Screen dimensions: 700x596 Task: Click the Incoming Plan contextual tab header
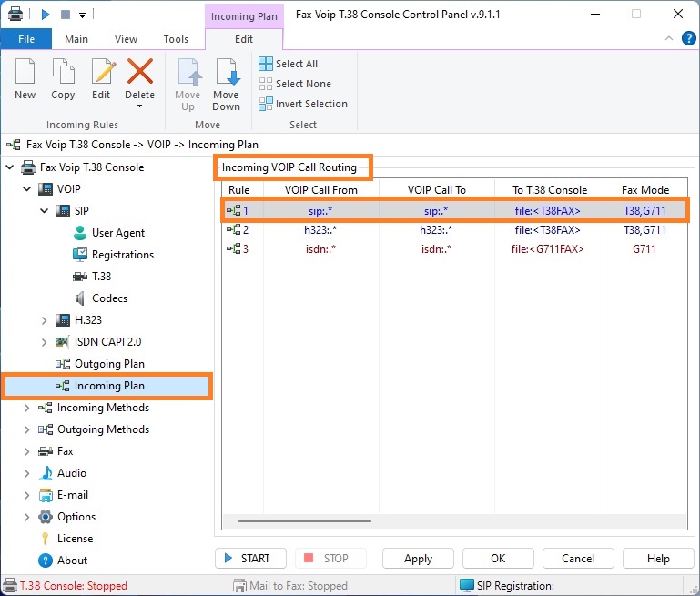tap(244, 16)
